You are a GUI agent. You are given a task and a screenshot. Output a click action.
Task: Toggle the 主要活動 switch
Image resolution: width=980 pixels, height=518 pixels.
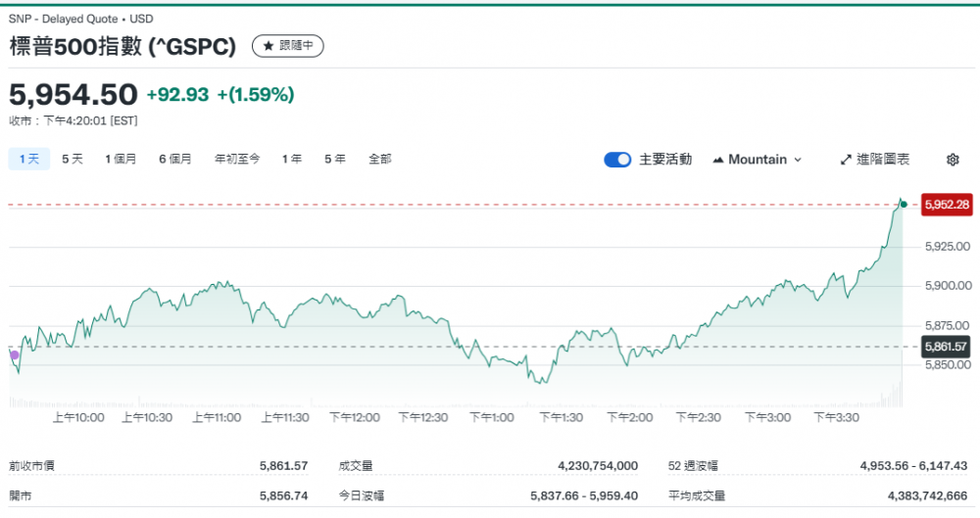point(617,160)
